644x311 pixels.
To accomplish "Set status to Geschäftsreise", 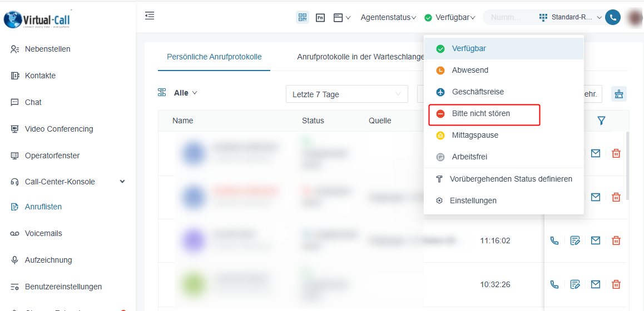I will (503, 92).
